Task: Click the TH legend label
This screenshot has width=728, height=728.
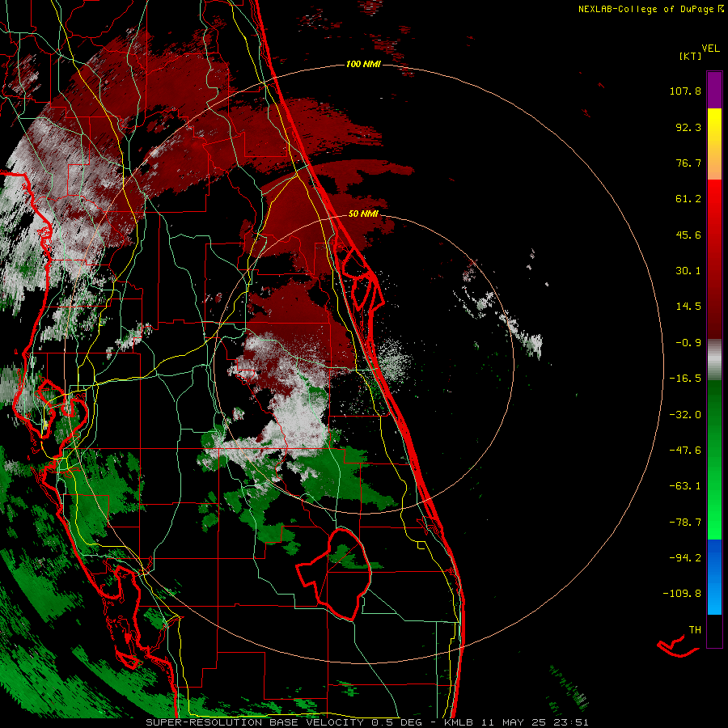Action: click(x=695, y=630)
